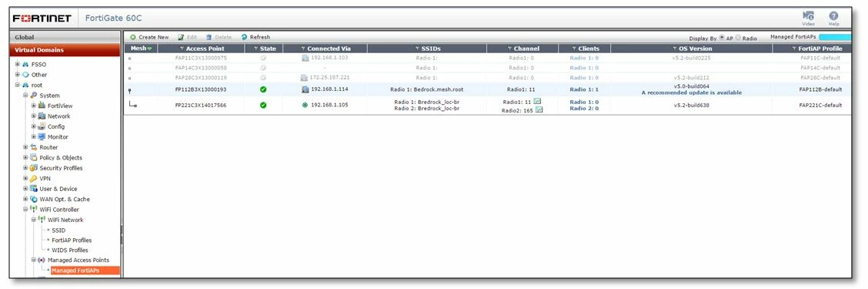Click the Refresh arrows icon

coord(244,37)
